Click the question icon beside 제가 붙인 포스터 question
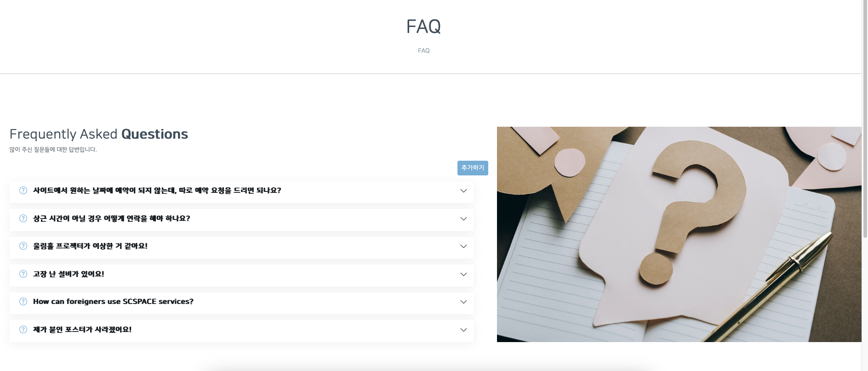 tap(23, 330)
